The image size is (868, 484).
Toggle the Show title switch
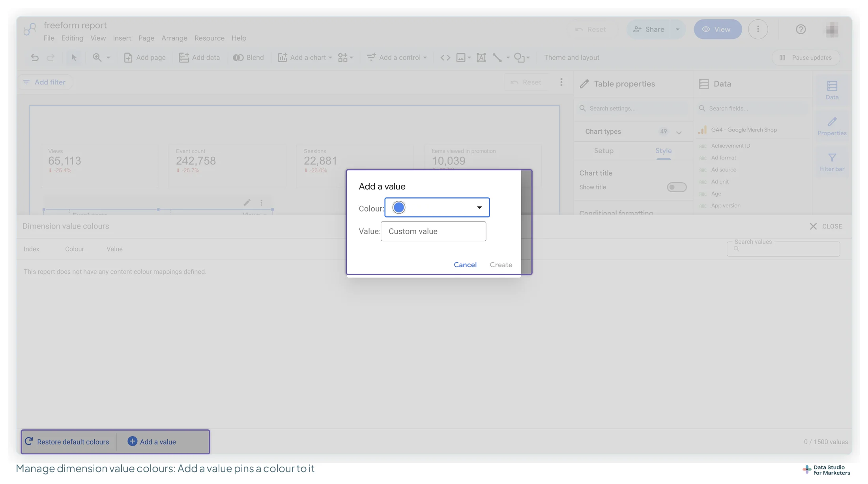coord(677,187)
